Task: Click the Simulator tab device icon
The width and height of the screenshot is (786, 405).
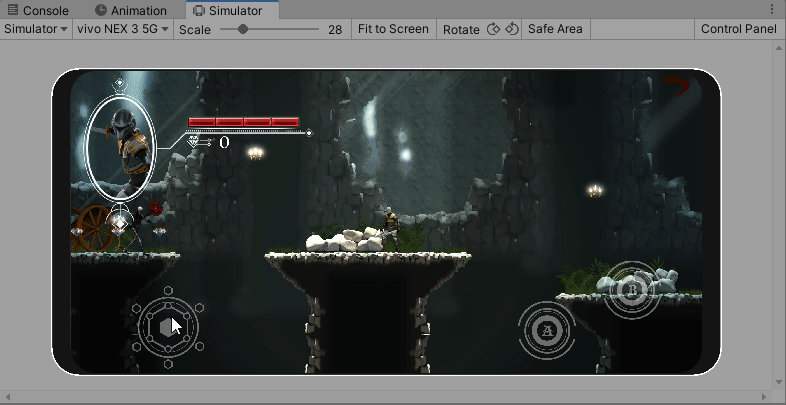Action: [x=199, y=11]
